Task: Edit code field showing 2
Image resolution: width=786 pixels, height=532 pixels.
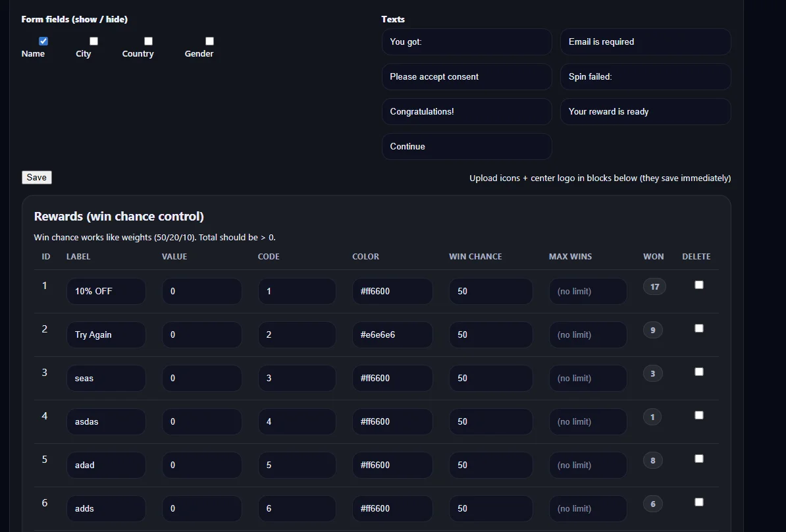Action: coord(298,334)
